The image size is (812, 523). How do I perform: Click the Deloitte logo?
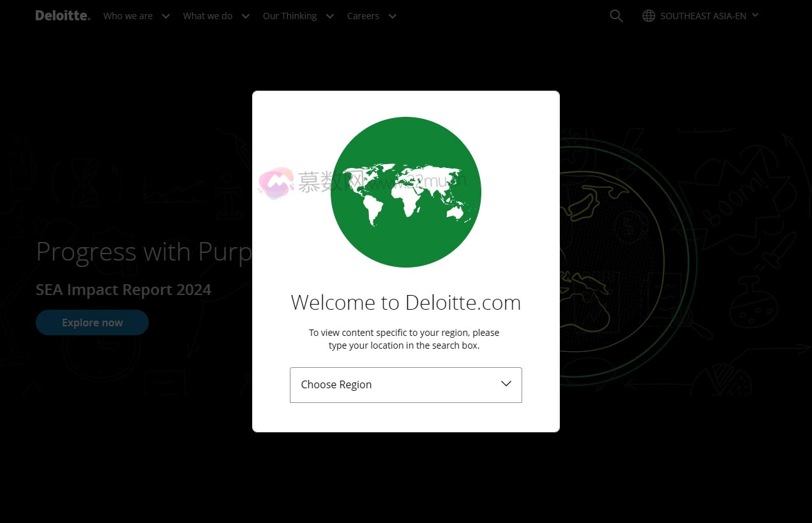[63, 15]
